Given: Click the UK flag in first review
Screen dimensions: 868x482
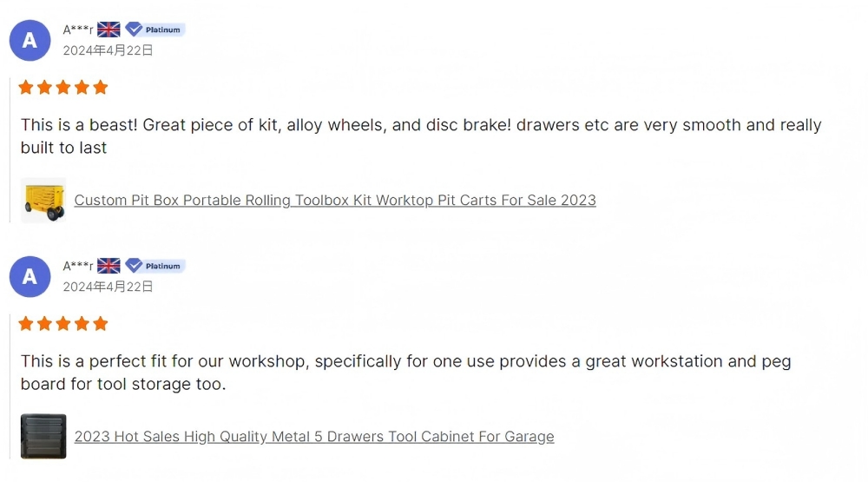Looking at the screenshot, I should 108,30.
